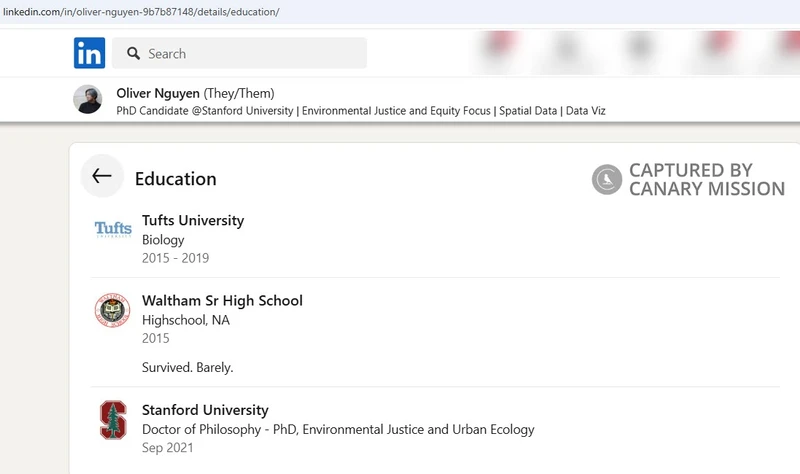
Task: Click the address bar URL
Action: pos(141,12)
